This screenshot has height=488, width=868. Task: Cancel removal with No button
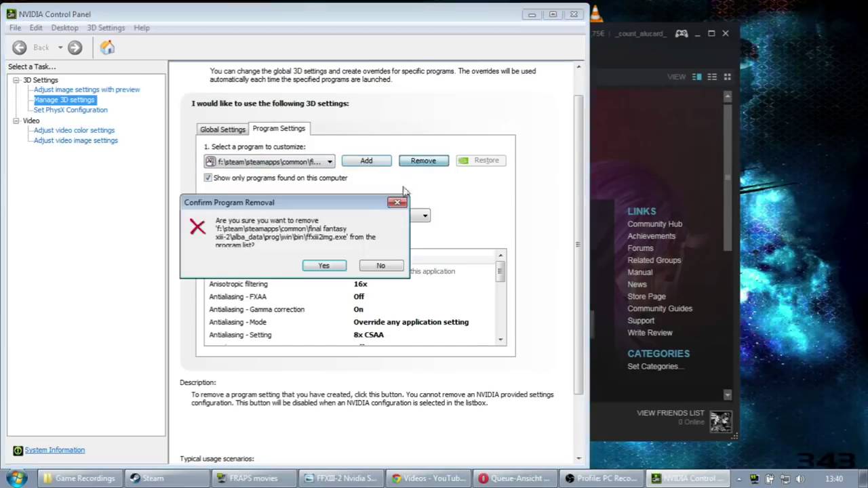click(x=381, y=266)
